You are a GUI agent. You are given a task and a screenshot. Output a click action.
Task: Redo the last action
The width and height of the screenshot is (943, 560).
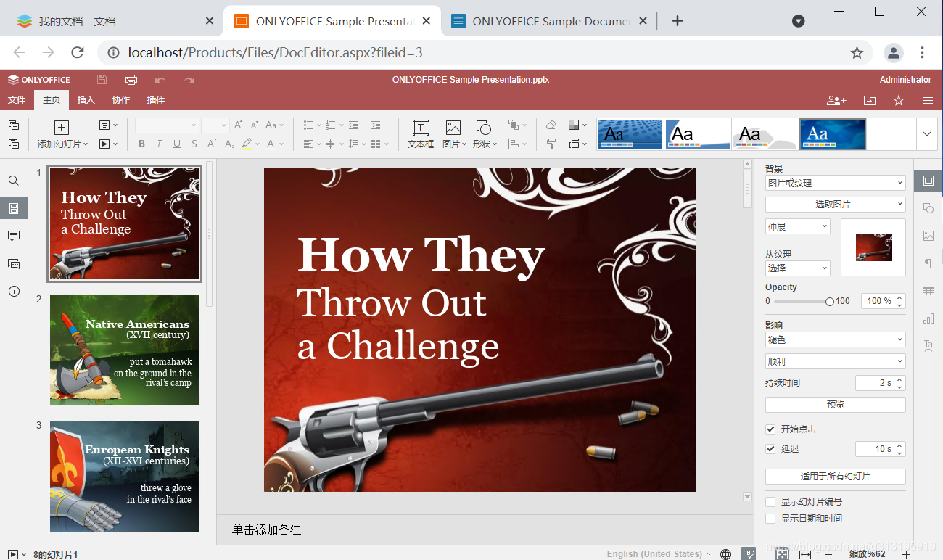pos(189,80)
